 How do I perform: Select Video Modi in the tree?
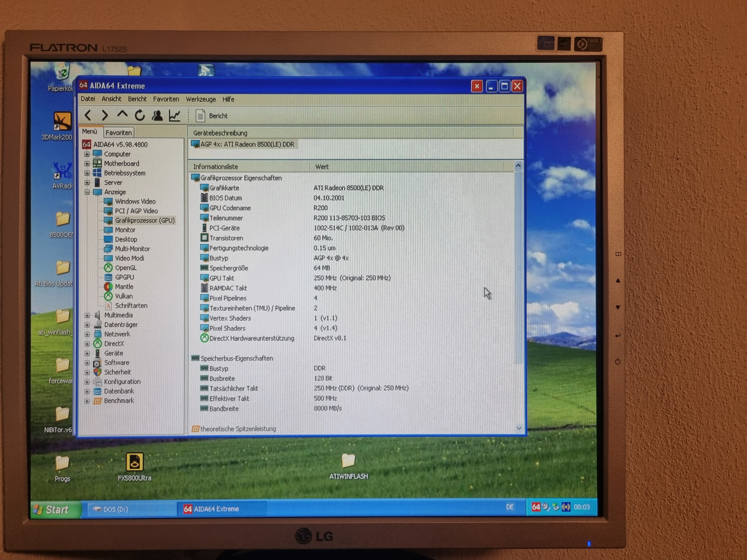[129, 258]
